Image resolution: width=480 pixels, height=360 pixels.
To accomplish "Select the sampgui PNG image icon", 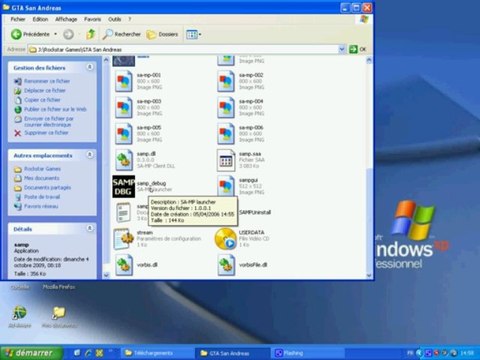I will [226, 186].
